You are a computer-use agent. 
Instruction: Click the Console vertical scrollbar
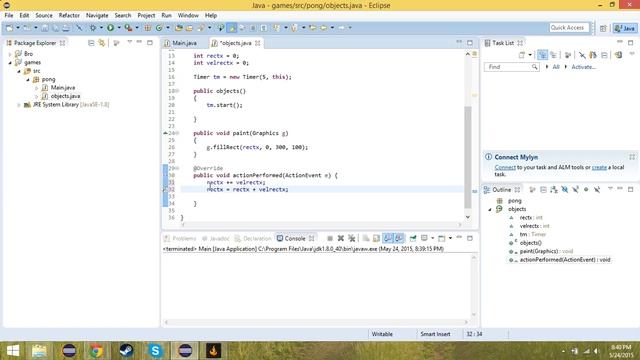tap(474, 286)
